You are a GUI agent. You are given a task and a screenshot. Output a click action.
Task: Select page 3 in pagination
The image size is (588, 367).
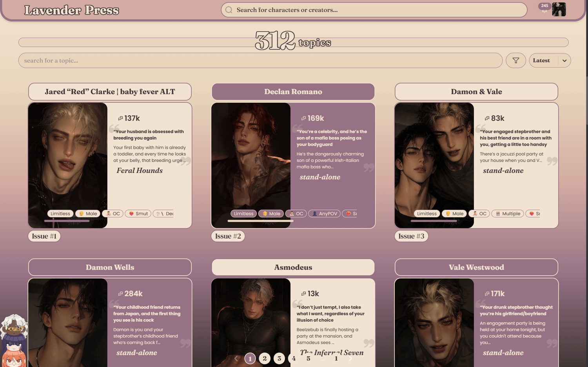click(x=279, y=358)
